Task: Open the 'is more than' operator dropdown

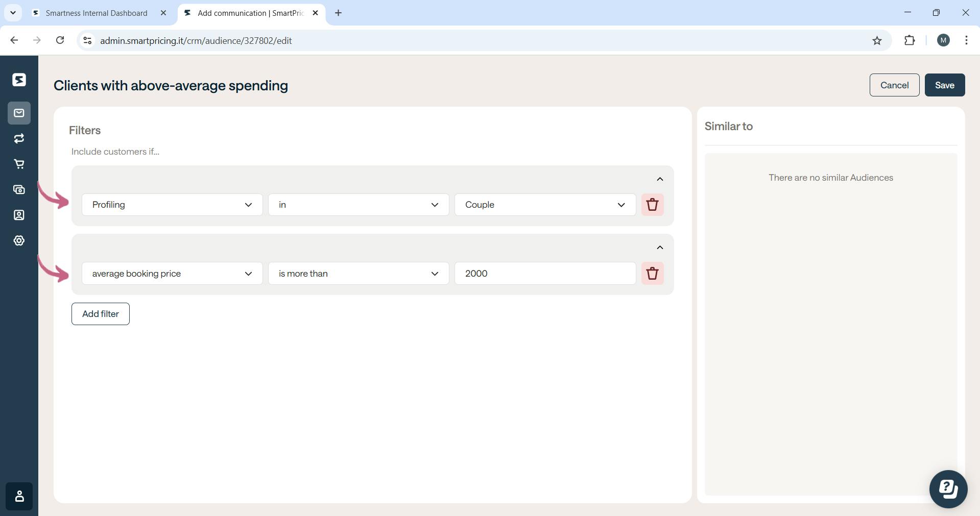Action: click(x=358, y=274)
